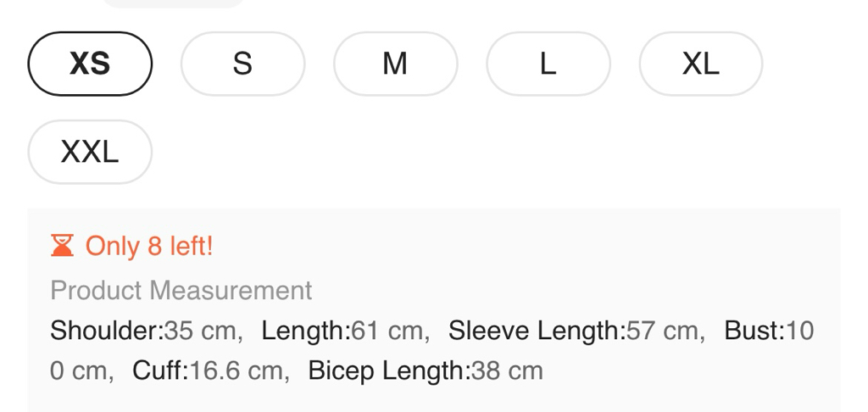Click the 57 cm sleeve value
Screen dimensions: 868x412
(x=662, y=331)
